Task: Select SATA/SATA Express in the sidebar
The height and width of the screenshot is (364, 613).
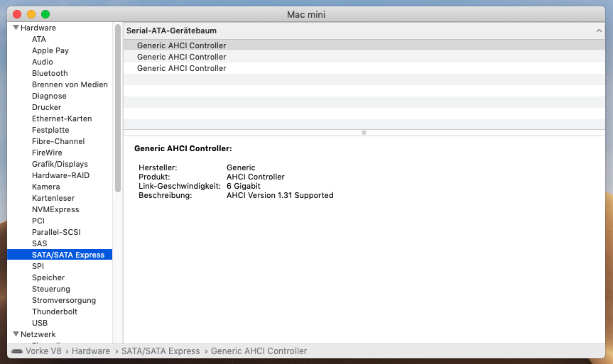Action: point(60,255)
